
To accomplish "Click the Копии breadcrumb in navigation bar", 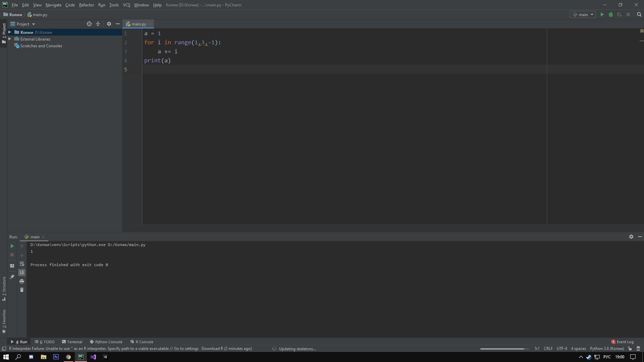I will coord(13,15).
